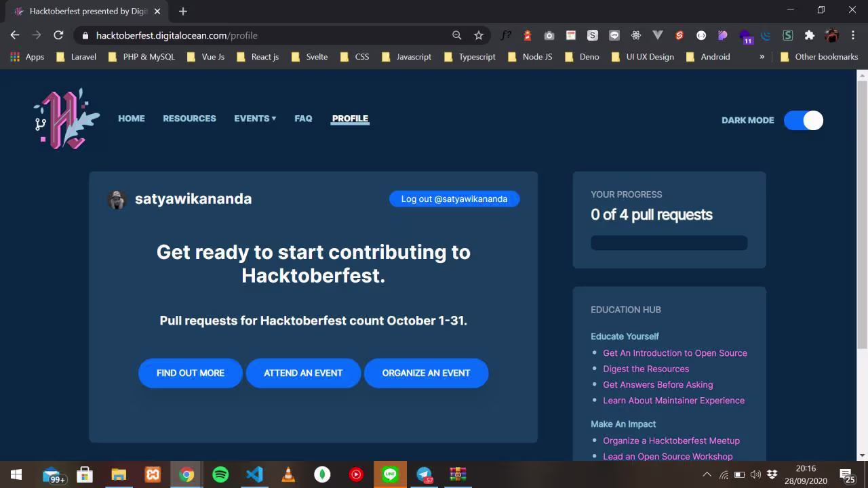Open VLC media player from taskbar
The height and width of the screenshot is (488, 868).
[x=288, y=474]
